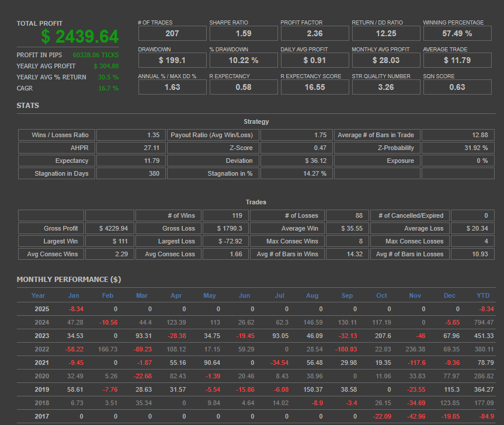Select the Profit Factor box showing 2.36
Viewport: 504px width, 425px height.
pyautogui.click(x=315, y=33)
